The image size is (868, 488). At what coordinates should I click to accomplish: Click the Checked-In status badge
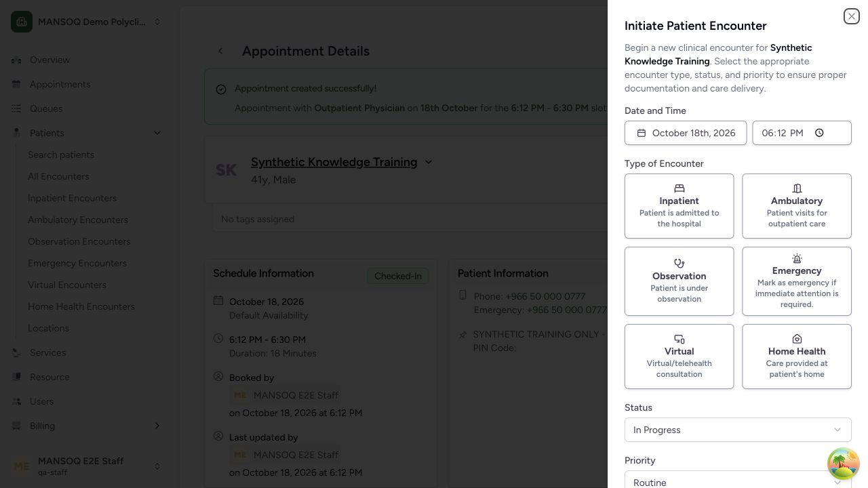click(398, 276)
